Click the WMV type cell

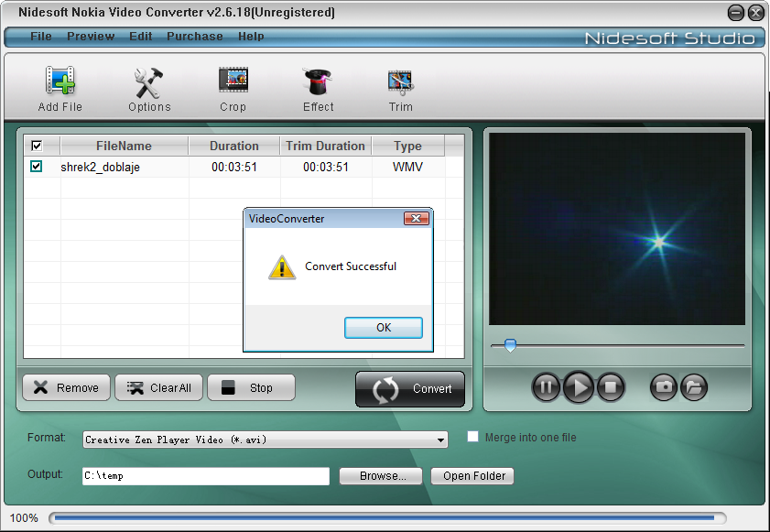point(407,167)
